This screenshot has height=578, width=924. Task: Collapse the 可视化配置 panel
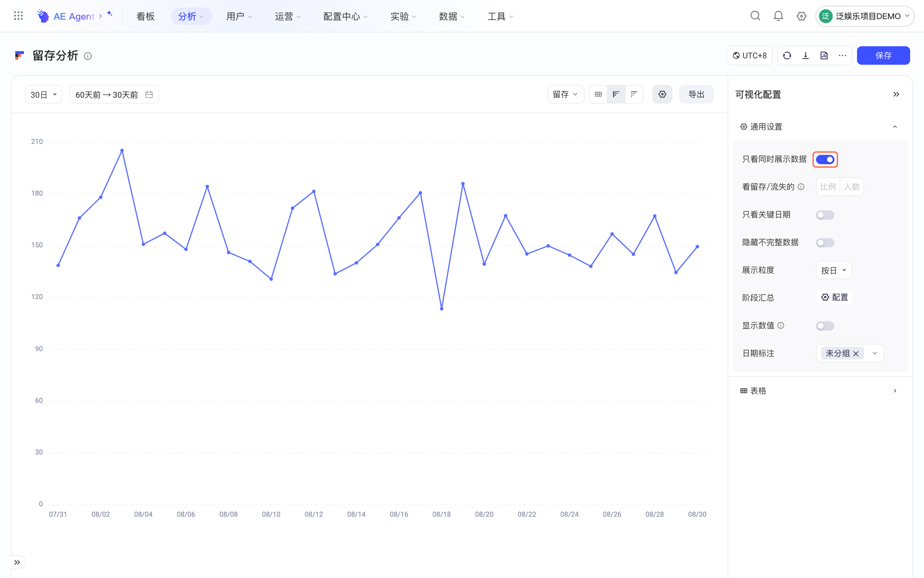[x=896, y=95]
